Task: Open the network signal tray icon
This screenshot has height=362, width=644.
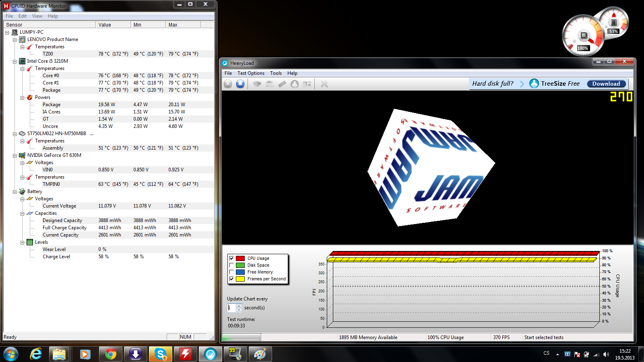Action: [596, 354]
